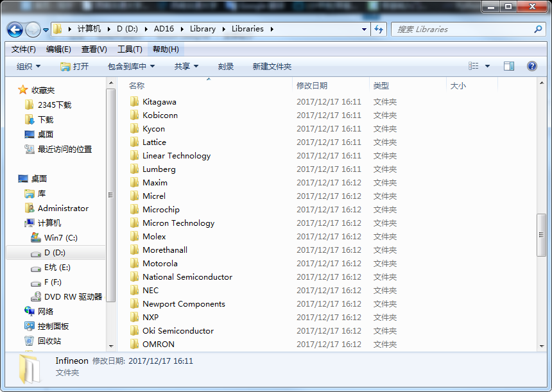Sort by 修改日期 column header
The width and height of the screenshot is (552, 392).
[312, 85]
